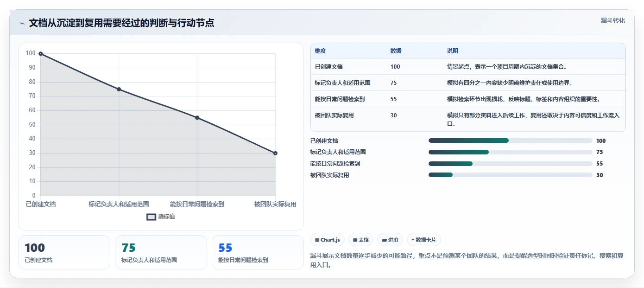Click the y-axis tick label 0
Image resolution: width=644 pixels, height=288 pixels.
click(x=34, y=196)
